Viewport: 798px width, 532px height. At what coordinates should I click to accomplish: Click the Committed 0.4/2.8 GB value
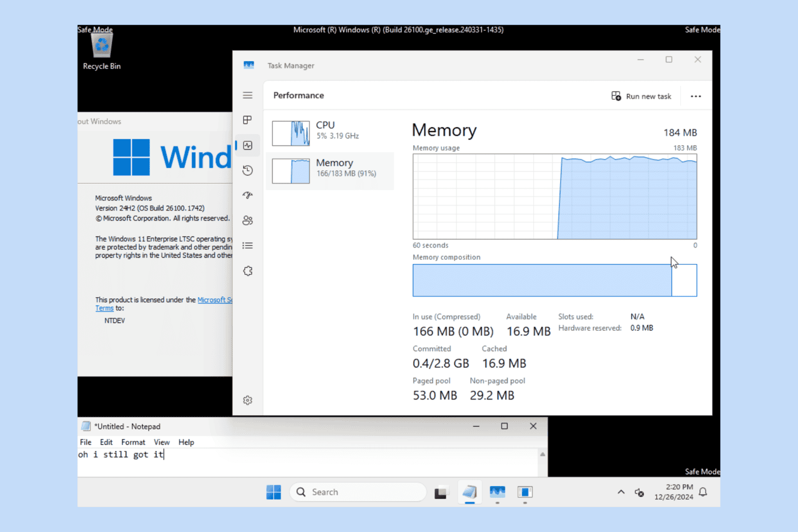441,363
